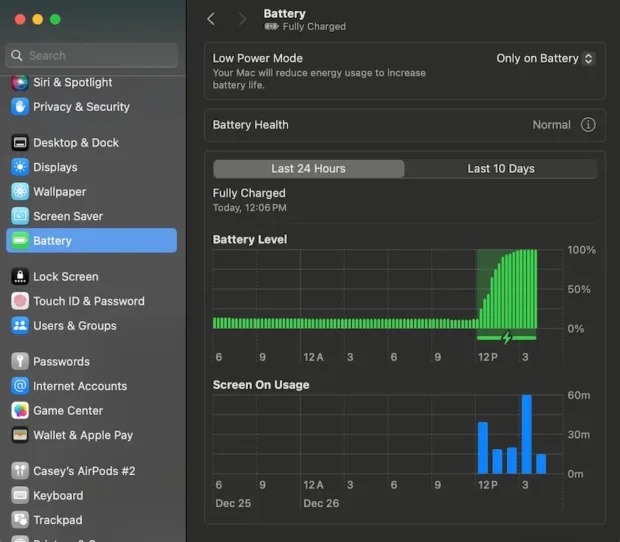Screen dimensions: 620x542
Task: Switch to Last 24 Hours tab
Action: point(308,169)
